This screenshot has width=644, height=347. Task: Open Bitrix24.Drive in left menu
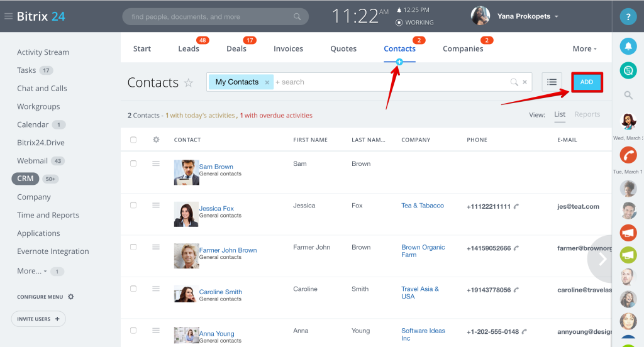coord(41,143)
